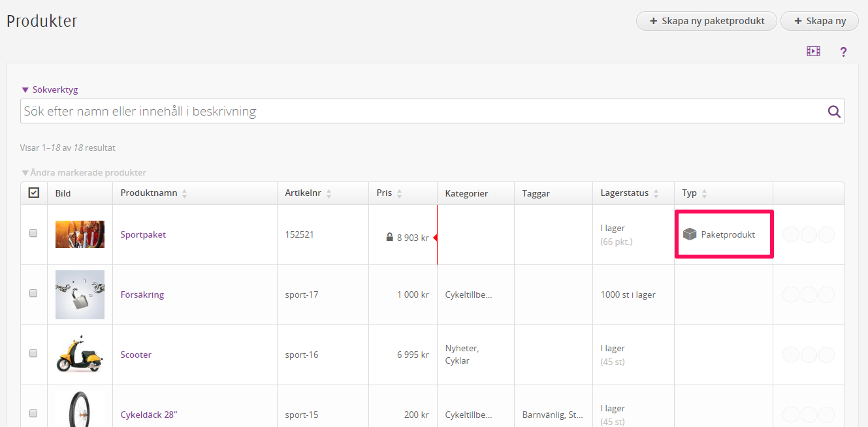
Task: Click the purple help question mark
Action: pyautogui.click(x=843, y=52)
